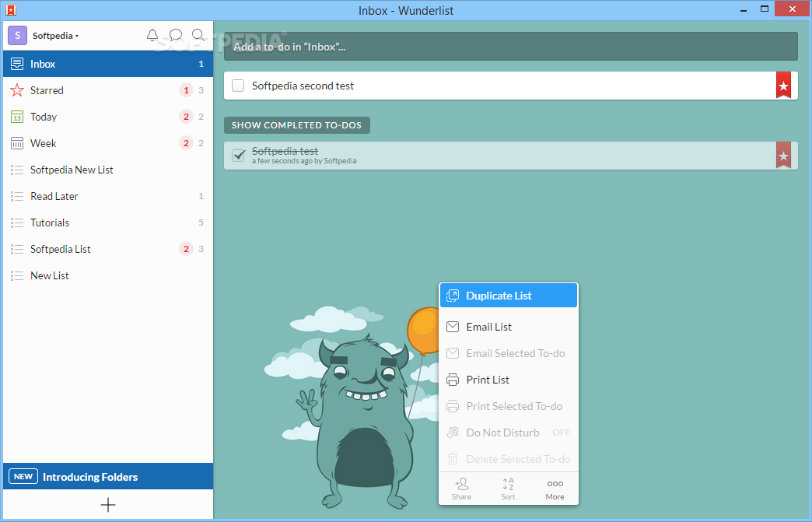Screen dimensions: 812x522
Task: Toggle star ribbon on completed Softpedia test
Action: 783,155
